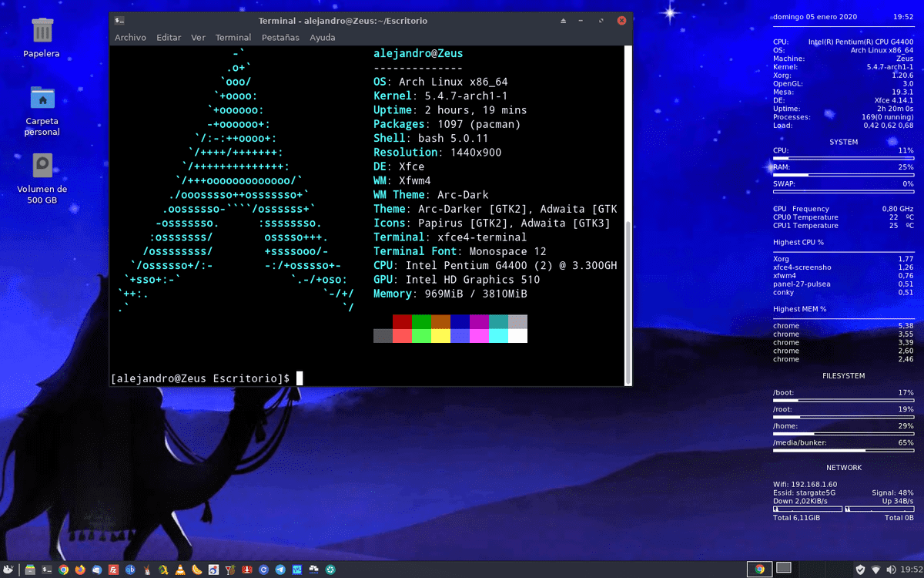Click the volume speaker tray icon
Screen dimensions: 924x578
pos(892,570)
